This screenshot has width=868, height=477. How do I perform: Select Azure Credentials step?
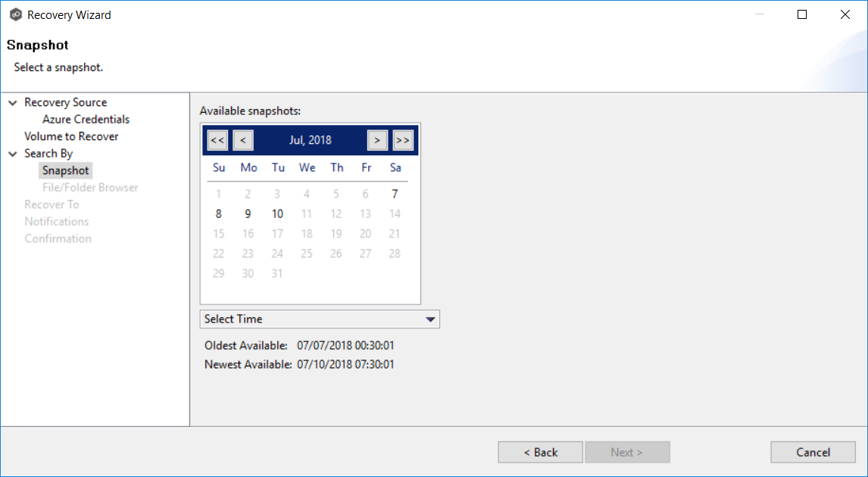(86, 120)
